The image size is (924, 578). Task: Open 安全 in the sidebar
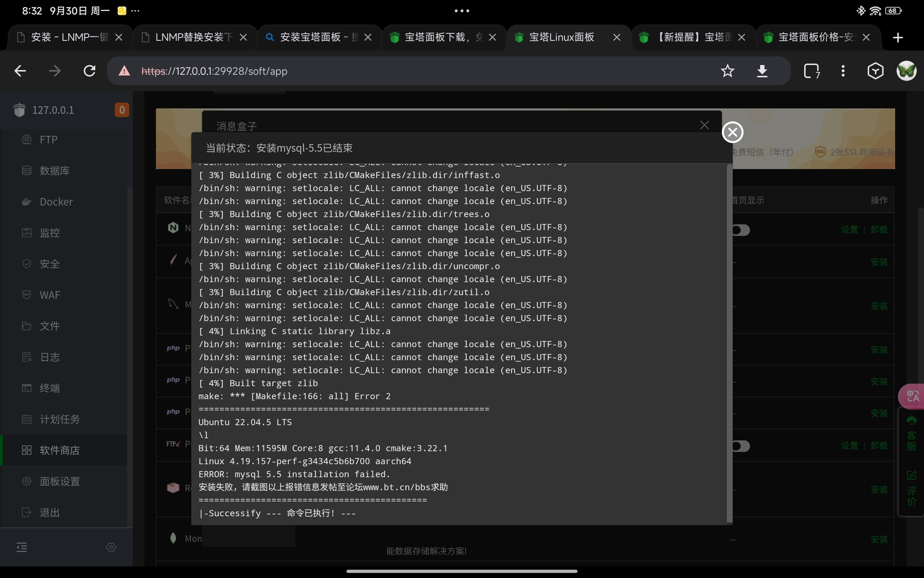[65, 264]
